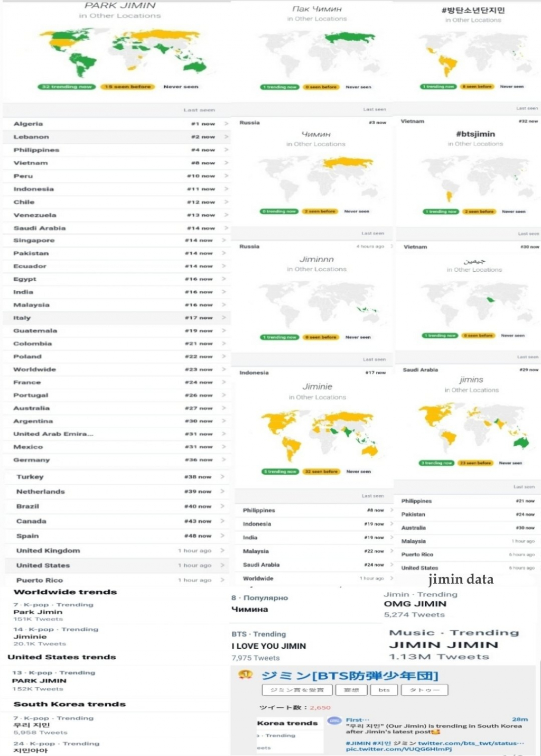
Task: Click the #JIMIN hashtag link
Action: point(358,743)
